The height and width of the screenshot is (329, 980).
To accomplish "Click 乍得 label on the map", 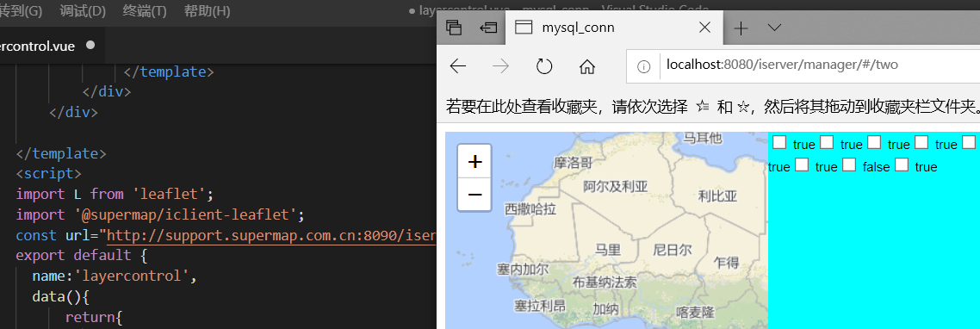I will (x=726, y=262).
